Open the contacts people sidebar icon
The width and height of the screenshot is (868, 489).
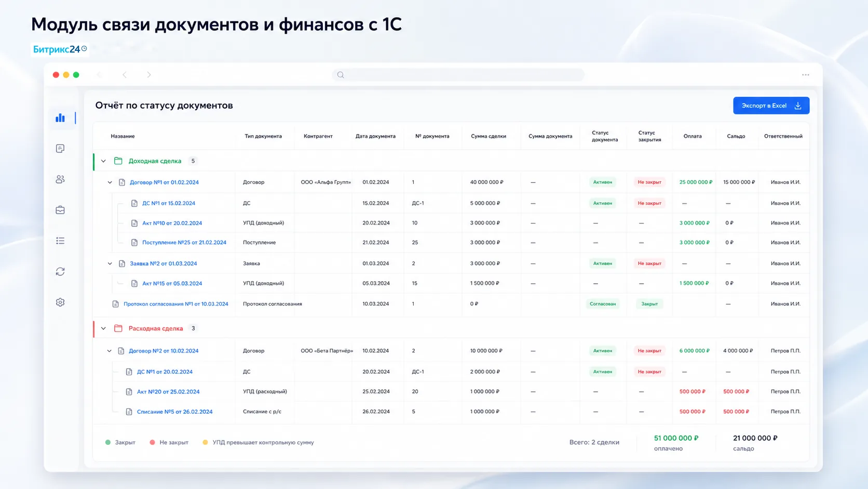pyautogui.click(x=60, y=179)
